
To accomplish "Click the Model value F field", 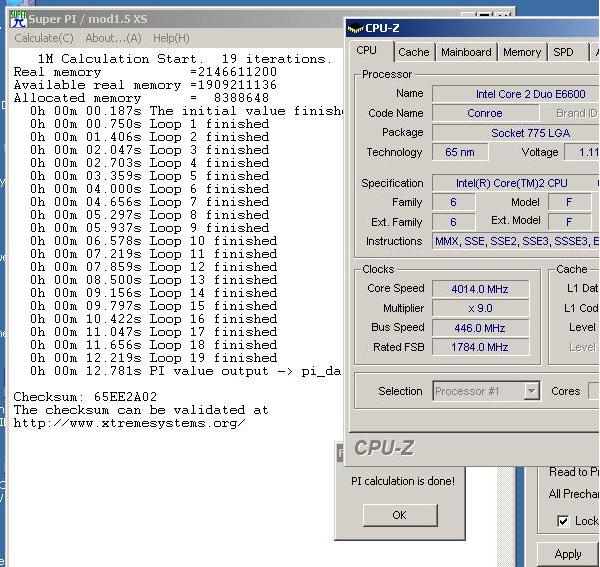I will click(x=569, y=202).
